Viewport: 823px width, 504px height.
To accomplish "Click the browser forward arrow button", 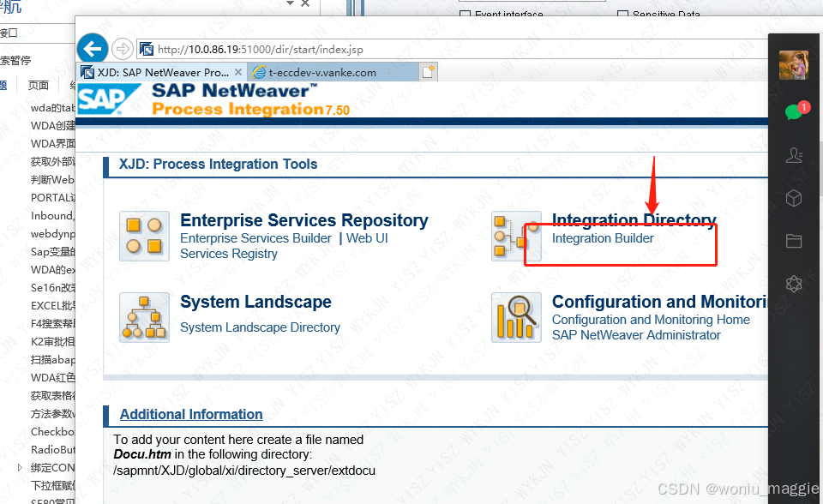I will pyautogui.click(x=123, y=50).
